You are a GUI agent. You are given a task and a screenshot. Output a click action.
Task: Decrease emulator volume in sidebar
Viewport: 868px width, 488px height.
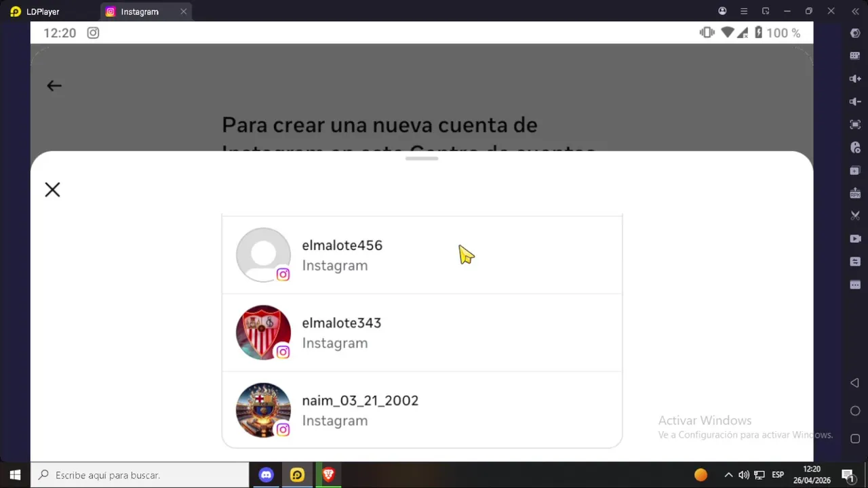855,102
